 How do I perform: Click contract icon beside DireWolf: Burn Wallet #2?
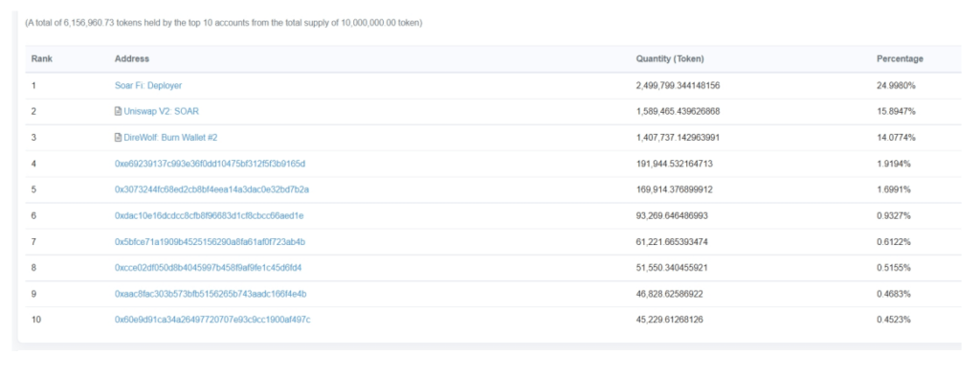tap(118, 138)
